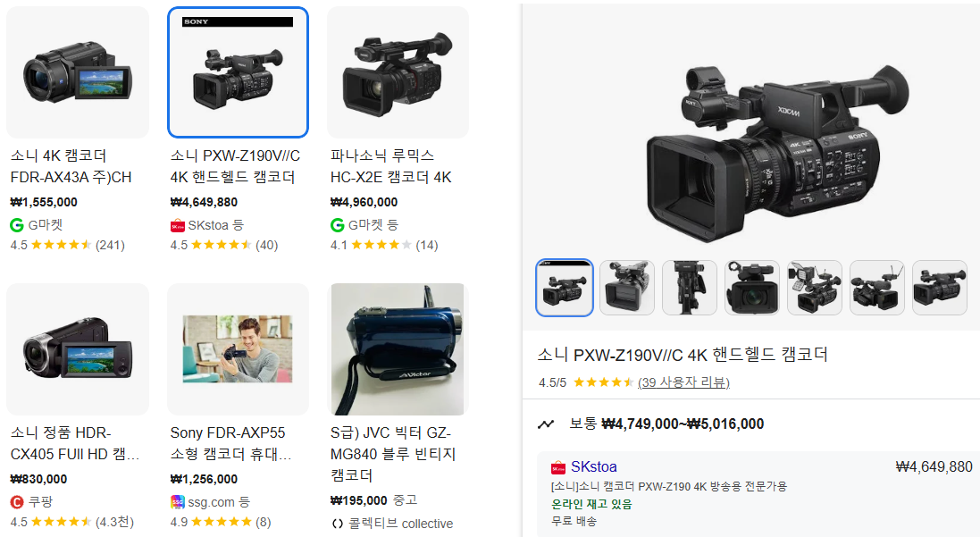Click the G마켓 icon under ₩4,960,000 listing
The height and width of the screenshot is (537, 980).
[x=338, y=225]
